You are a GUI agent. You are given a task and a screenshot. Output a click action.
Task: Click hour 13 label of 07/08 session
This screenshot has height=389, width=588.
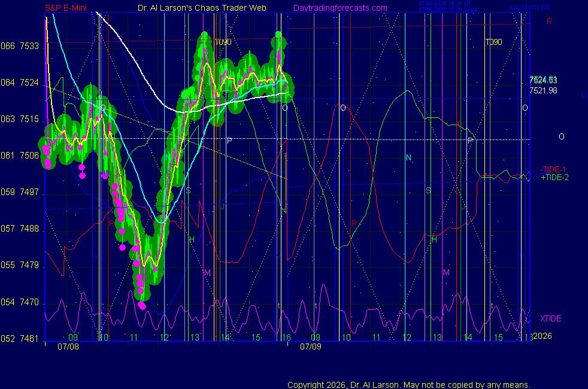[x=195, y=338]
